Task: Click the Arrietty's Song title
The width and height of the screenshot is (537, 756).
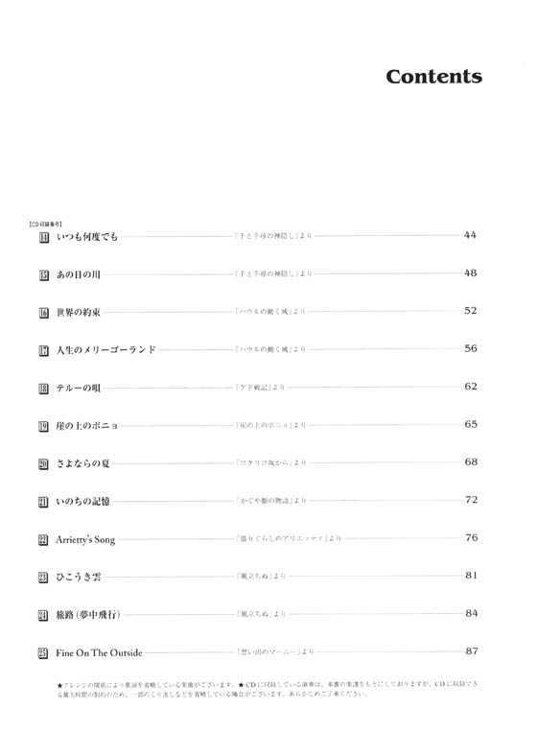Action: [85, 540]
